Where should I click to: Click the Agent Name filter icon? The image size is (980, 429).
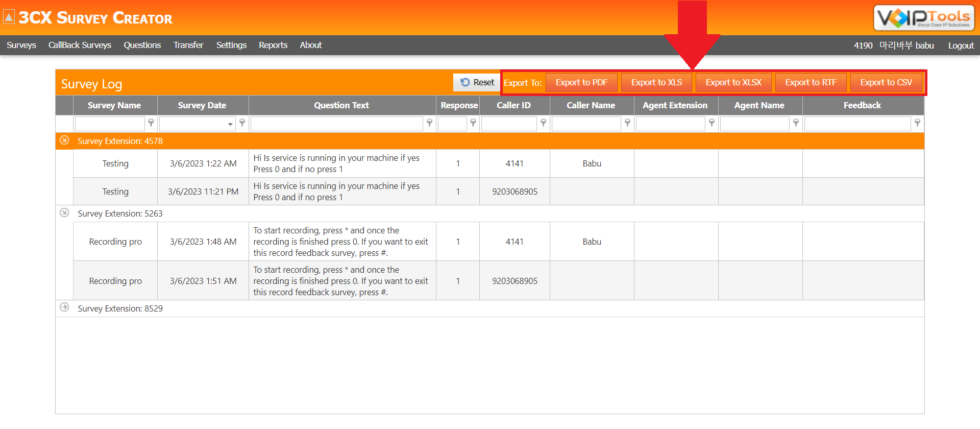coord(796,123)
